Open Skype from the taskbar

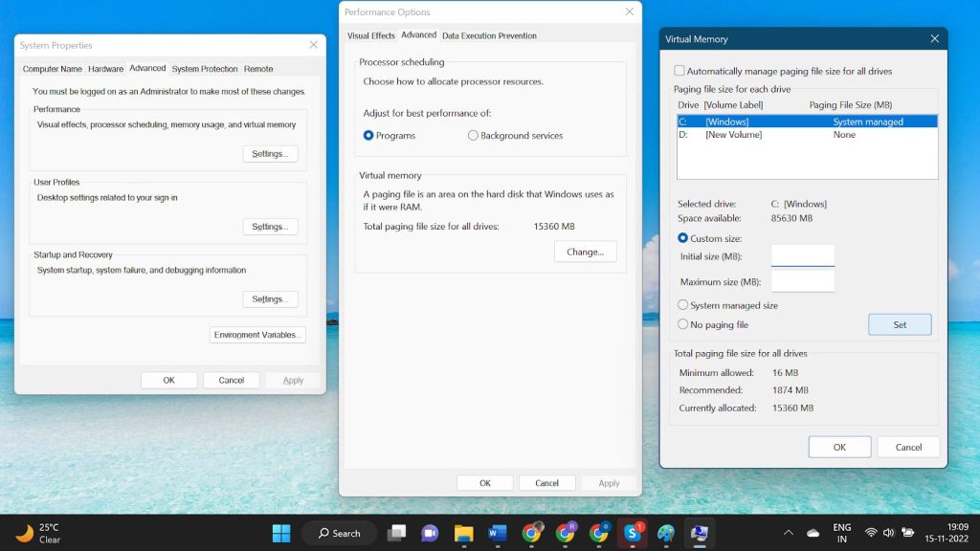click(x=634, y=533)
